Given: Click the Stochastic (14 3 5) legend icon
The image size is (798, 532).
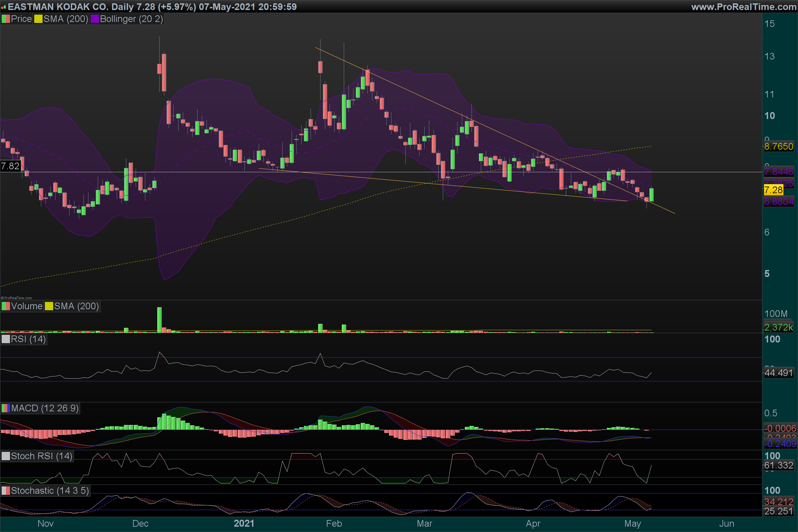Looking at the screenshot, I should point(6,491).
